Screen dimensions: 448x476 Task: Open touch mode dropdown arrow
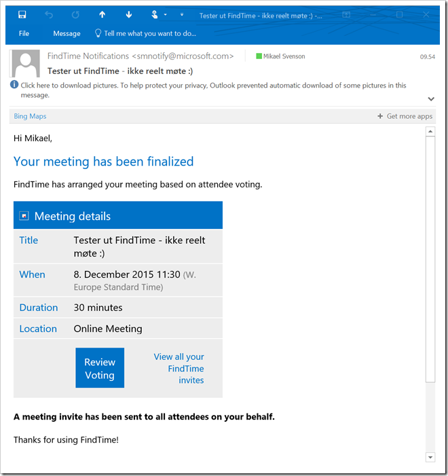[166, 14]
